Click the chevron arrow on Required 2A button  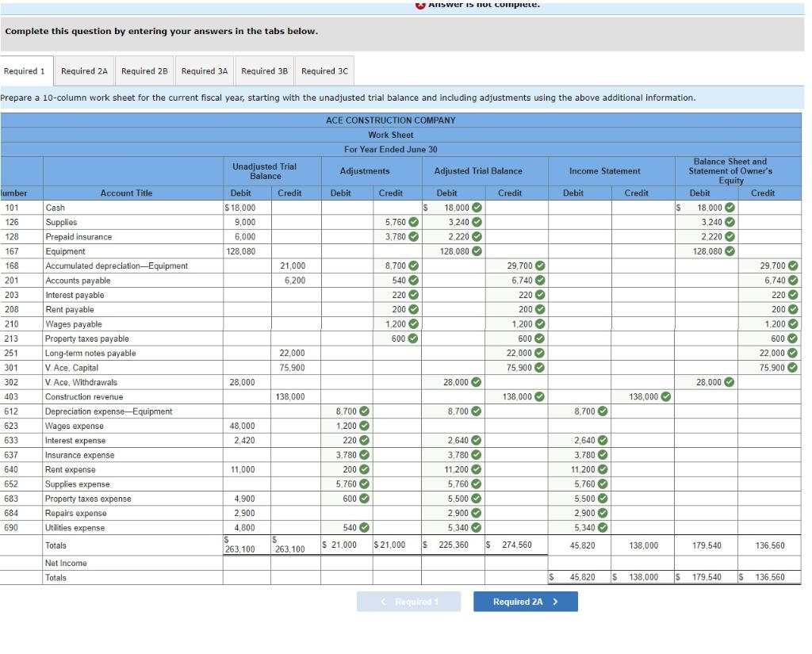click(x=556, y=602)
